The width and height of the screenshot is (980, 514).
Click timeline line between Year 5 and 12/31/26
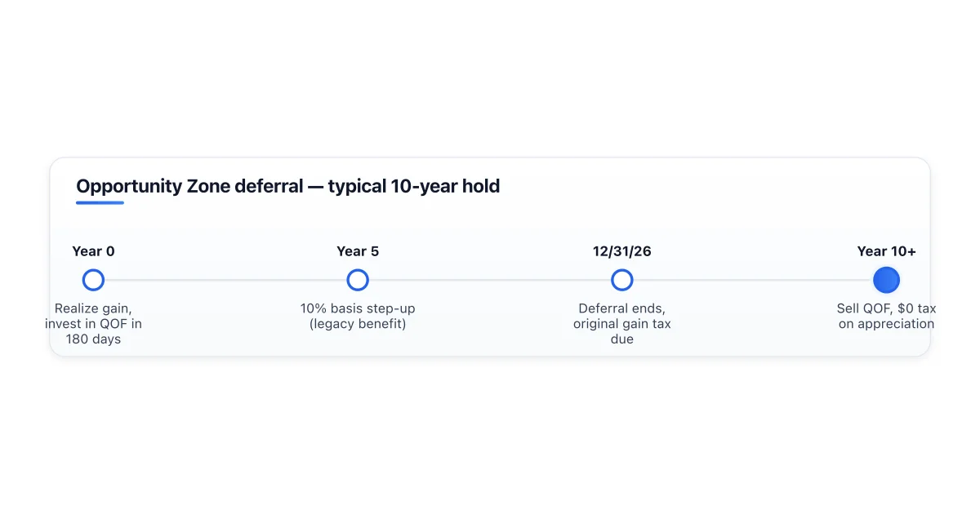pos(490,280)
